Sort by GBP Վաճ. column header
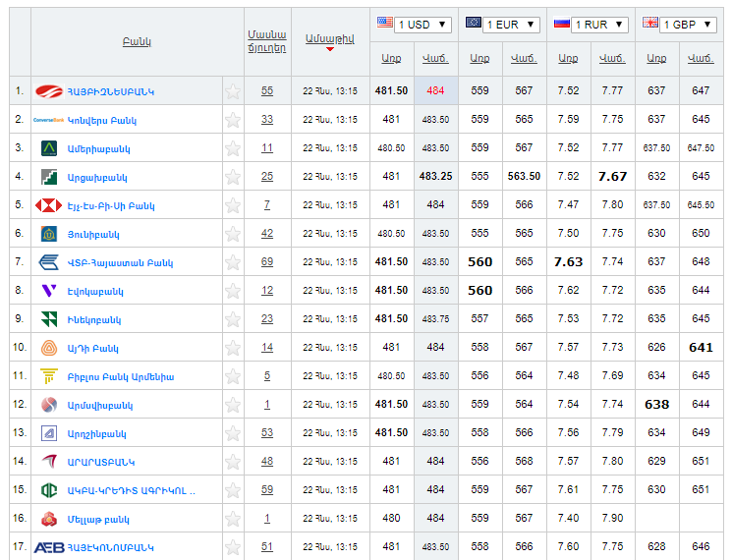Viewport: 732px width, 560px height. 701,58
